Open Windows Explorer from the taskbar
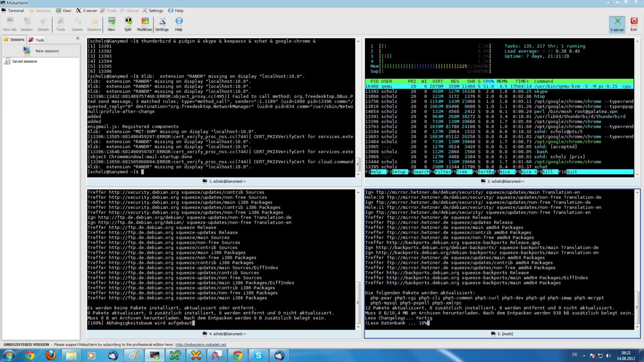This screenshot has width=644, height=362. pos(71,355)
